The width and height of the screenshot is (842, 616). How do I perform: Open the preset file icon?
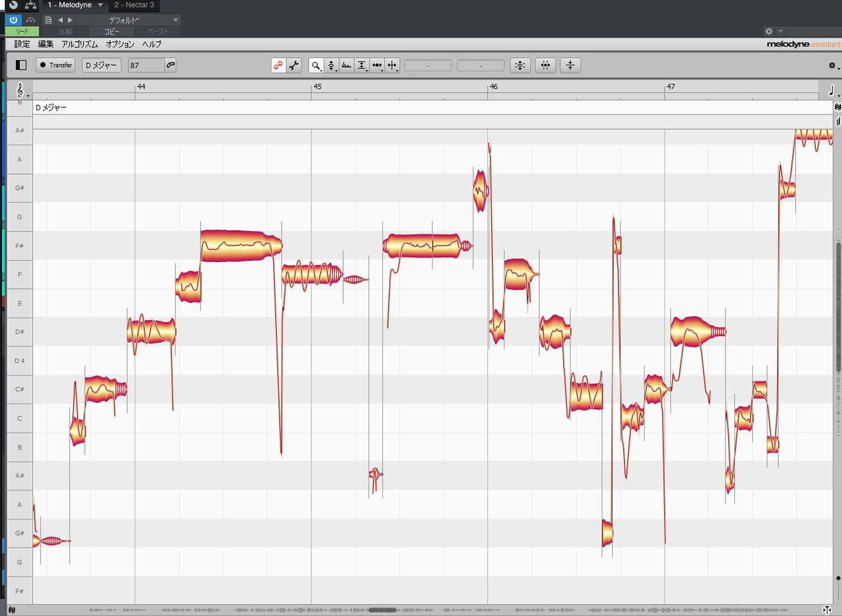48,20
